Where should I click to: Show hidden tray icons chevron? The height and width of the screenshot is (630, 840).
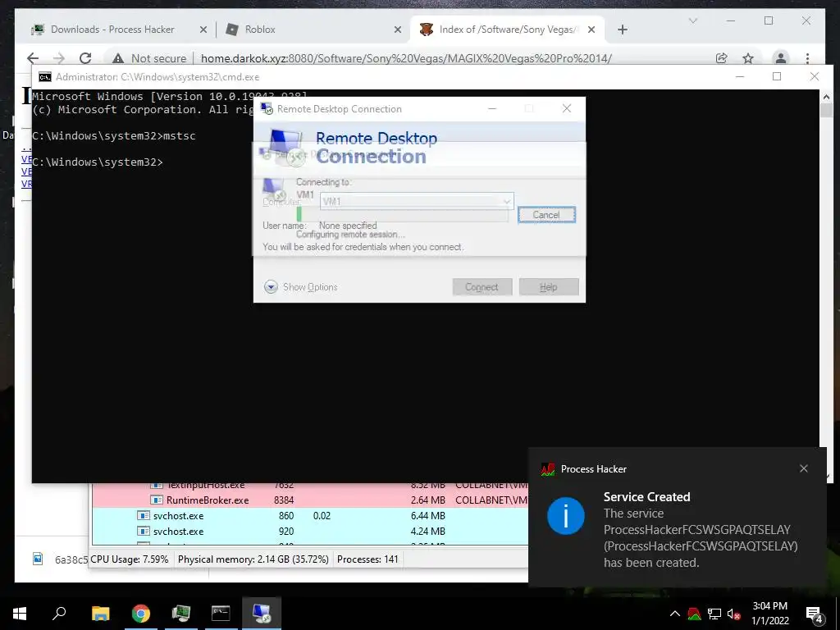click(675, 614)
